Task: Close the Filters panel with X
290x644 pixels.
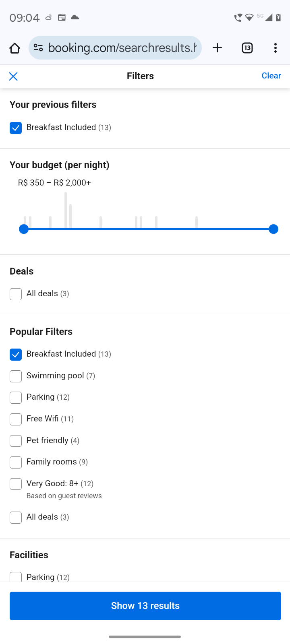Action: coord(13,76)
